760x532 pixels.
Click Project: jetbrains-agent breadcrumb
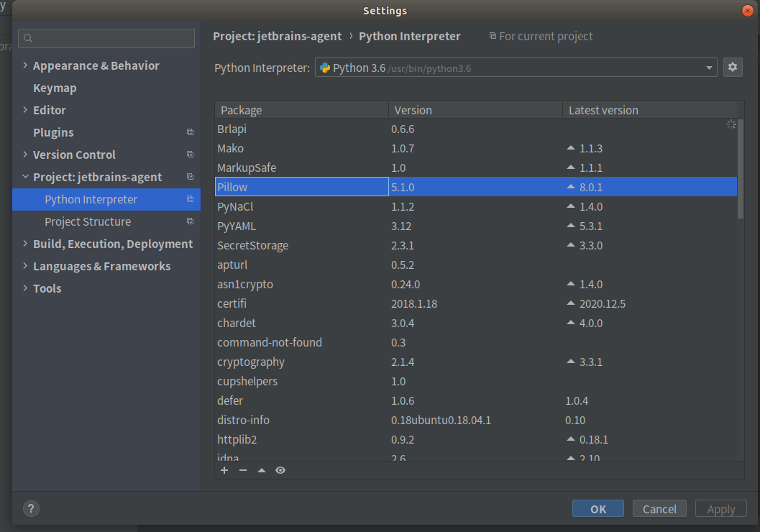278,37
